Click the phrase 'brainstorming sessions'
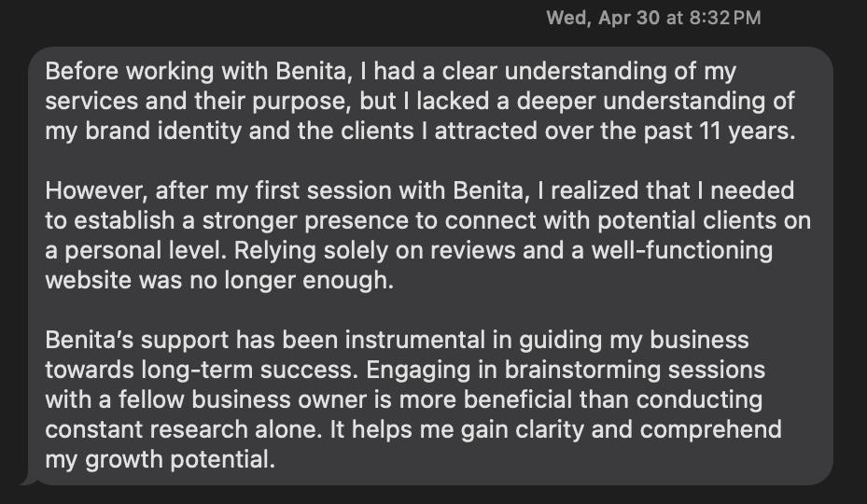 click(635, 371)
